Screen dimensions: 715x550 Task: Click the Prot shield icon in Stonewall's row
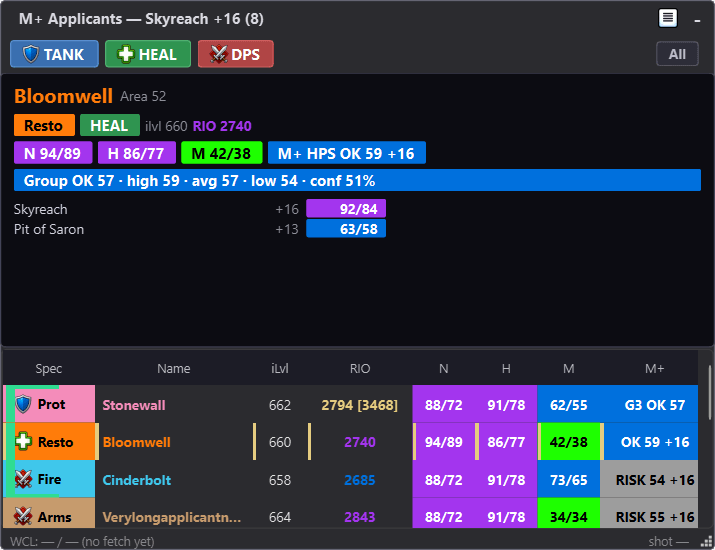(x=23, y=404)
